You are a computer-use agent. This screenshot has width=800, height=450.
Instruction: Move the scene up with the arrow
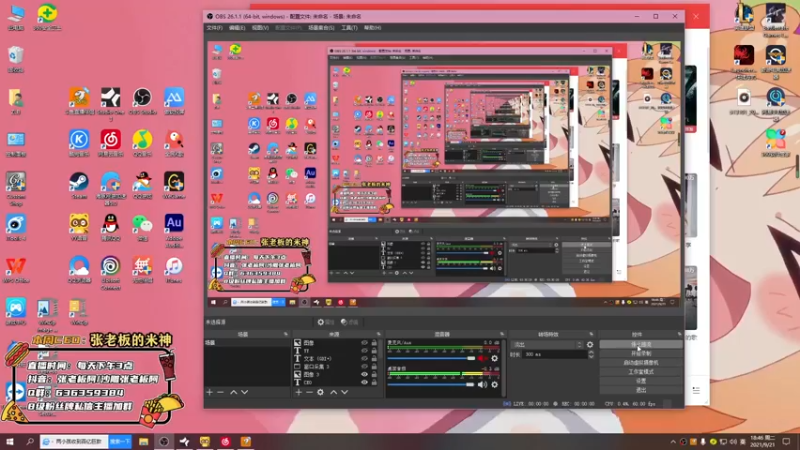pyautogui.click(x=233, y=392)
